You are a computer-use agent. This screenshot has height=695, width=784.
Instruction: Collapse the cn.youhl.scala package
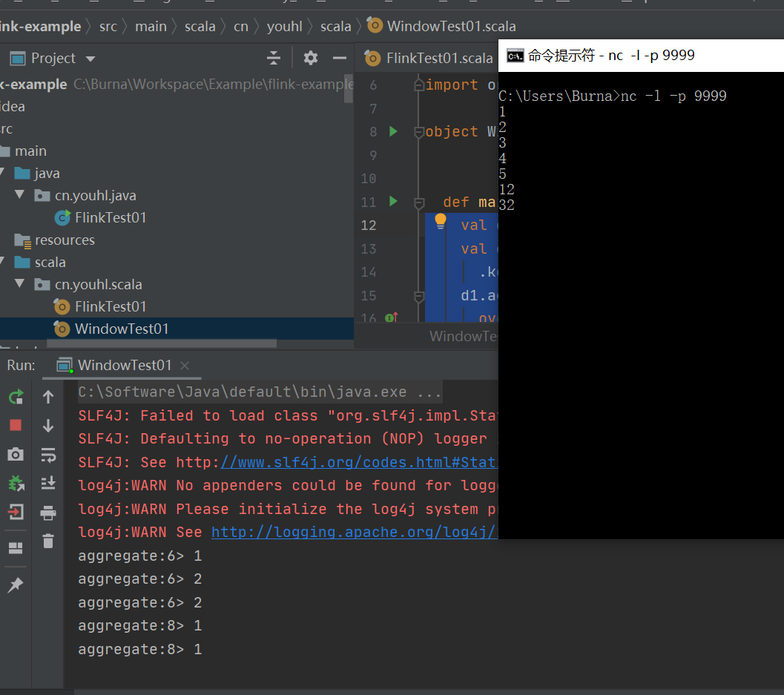point(19,283)
